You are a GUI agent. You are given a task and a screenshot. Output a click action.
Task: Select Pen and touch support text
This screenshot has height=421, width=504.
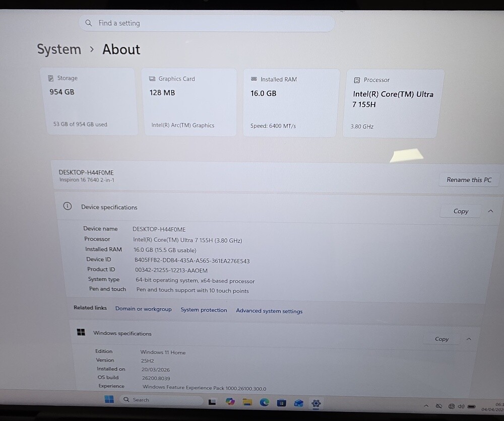[x=193, y=290]
